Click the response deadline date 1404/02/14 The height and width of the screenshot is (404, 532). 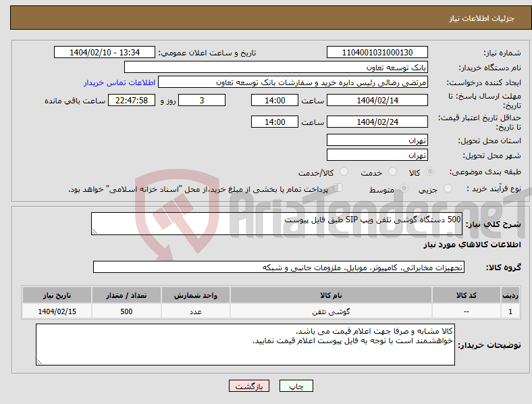coord(377,100)
